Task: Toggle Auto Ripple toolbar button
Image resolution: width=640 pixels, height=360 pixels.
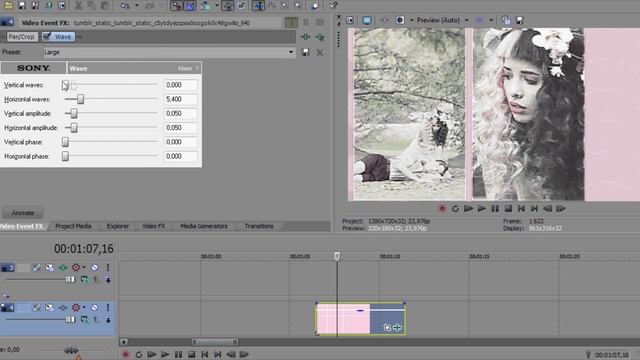Action: (205, 5)
